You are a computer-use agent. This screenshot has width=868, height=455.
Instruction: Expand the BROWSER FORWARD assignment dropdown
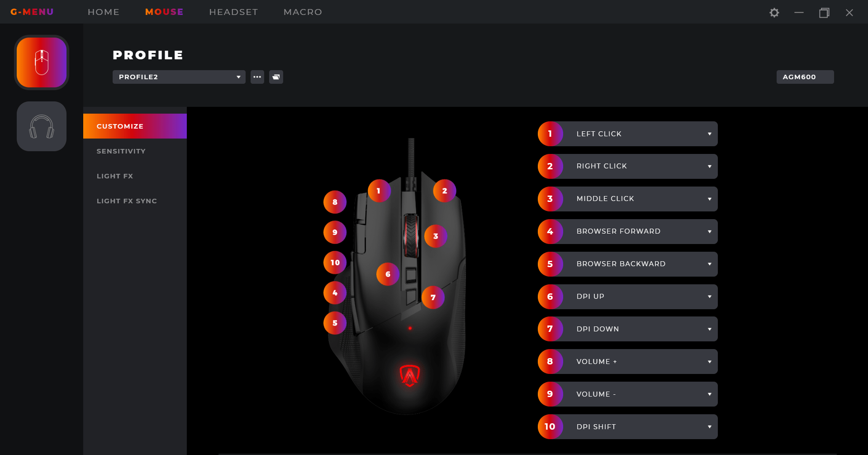[628, 231]
